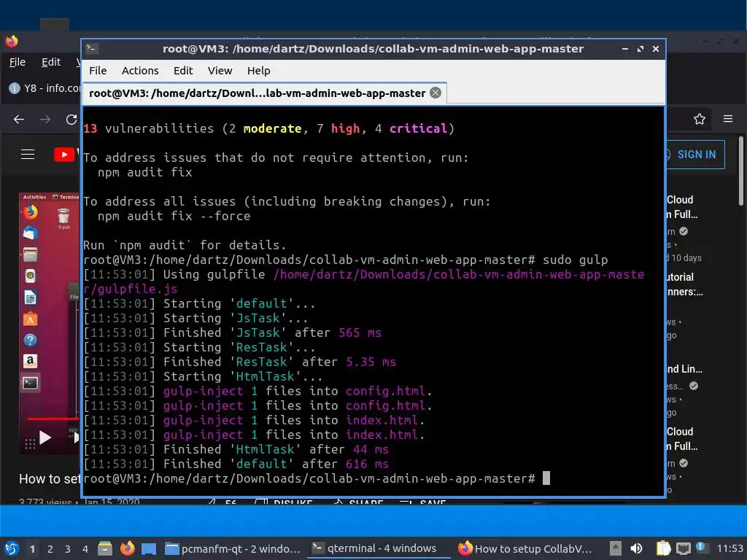Image resolution: width=747 pixels, height=560 pixels.
Task: Reload the Firefox page
Action: pyautogui.click(x=71, y=119)
